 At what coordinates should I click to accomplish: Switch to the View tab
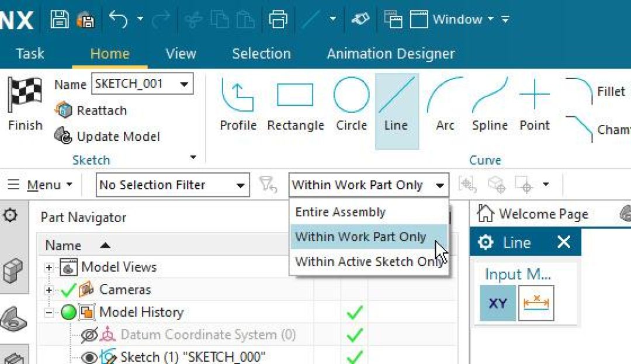click(181, 54)
